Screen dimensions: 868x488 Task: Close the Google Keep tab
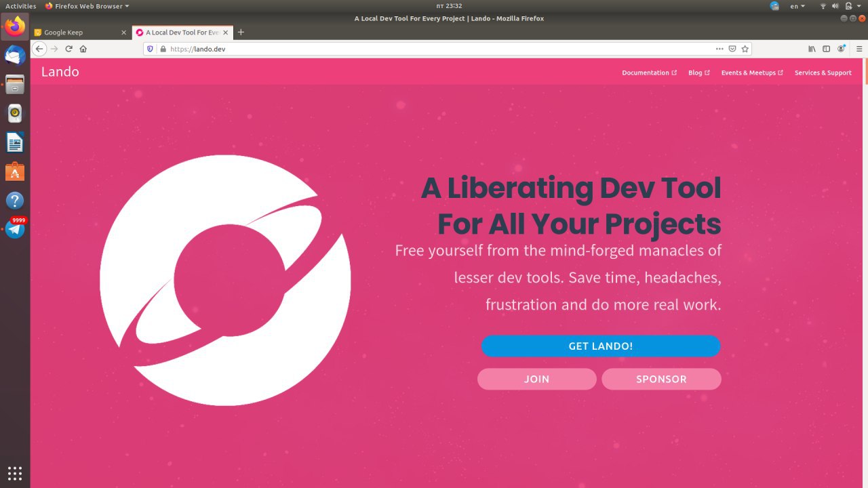(123, 33)
